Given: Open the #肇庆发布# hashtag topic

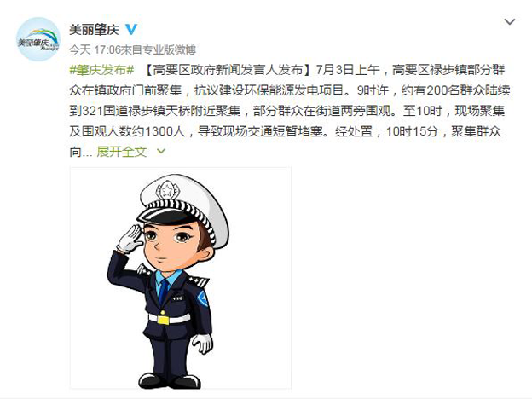Looking at the screenshot, I should [101, 70].
